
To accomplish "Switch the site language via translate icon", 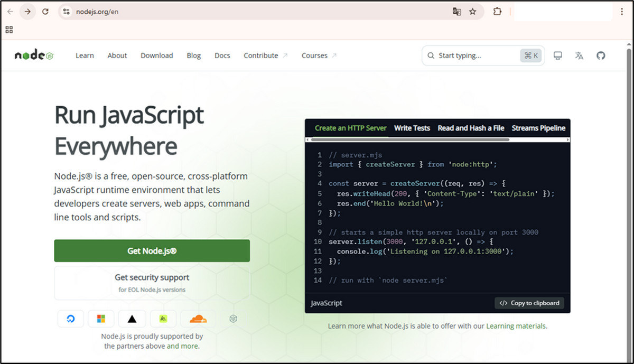I will [579, 55].
